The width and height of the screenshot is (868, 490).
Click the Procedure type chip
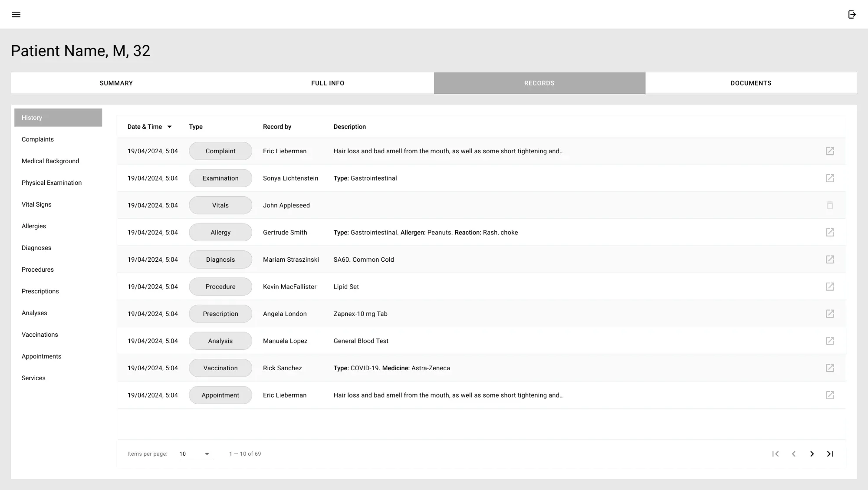pos(220,286)
